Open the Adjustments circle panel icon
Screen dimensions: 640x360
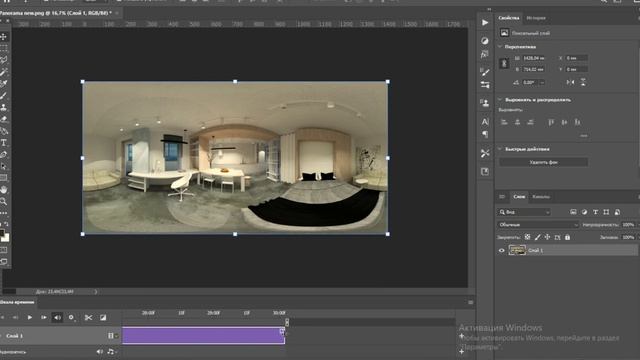[485, 40]
